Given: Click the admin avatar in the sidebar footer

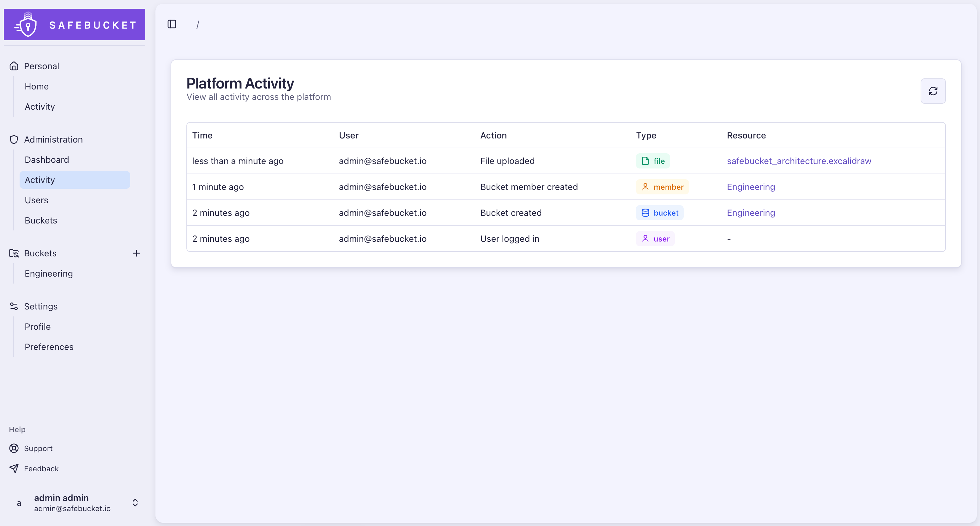Looking at the screenshot, I should click(19, 503).
